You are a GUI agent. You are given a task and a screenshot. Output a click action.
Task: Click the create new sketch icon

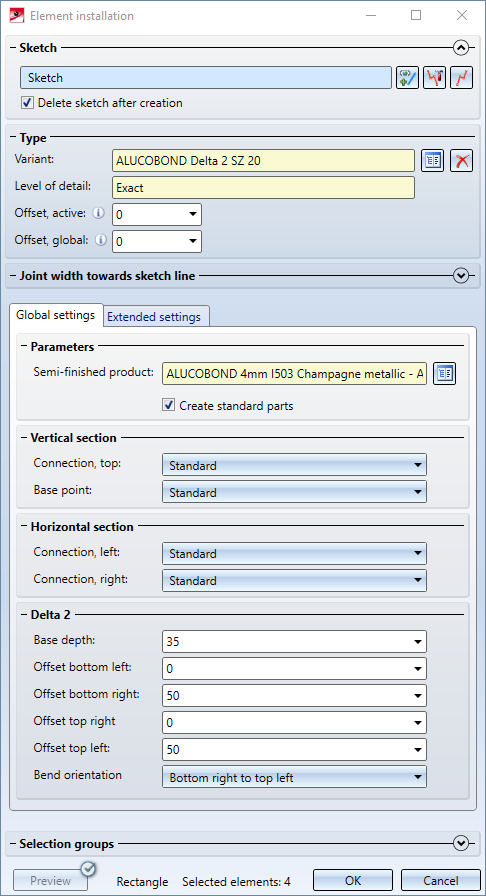(x=407, y=78)
